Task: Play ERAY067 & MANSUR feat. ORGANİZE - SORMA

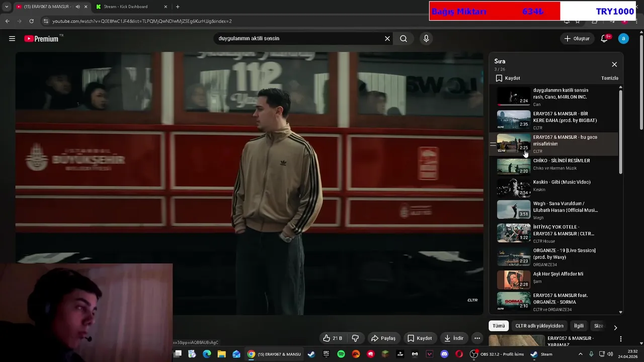Action: (x=553, y=302)
